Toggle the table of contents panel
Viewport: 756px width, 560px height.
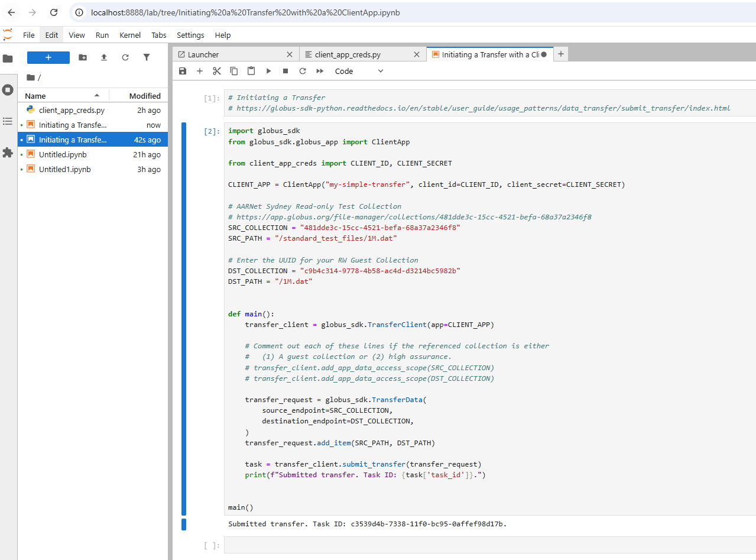point(8,121)
